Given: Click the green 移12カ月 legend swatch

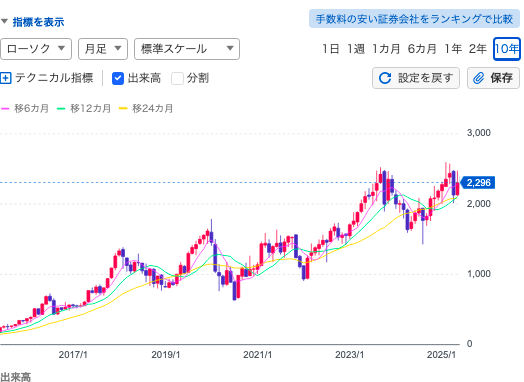Looking at the screenshot, I should pos(61,109).
